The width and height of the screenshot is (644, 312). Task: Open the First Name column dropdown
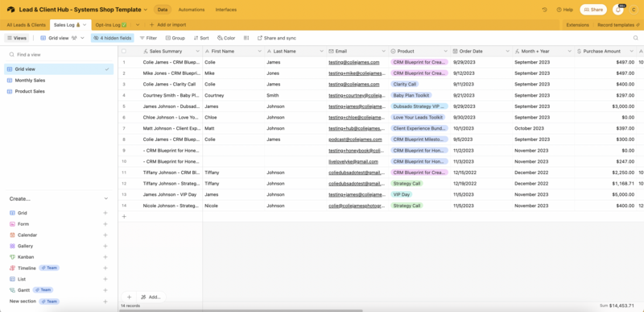(x=259, y=52)
